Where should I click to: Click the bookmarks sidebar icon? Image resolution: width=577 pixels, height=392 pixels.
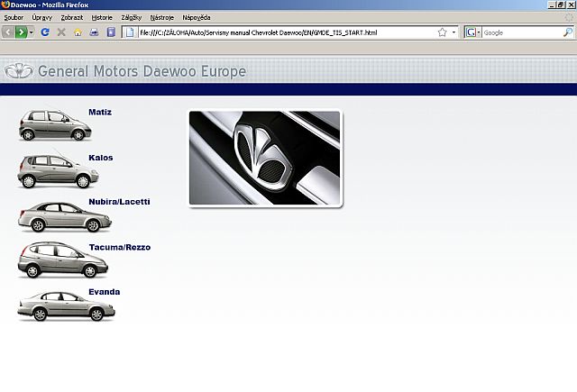(111, 32)
